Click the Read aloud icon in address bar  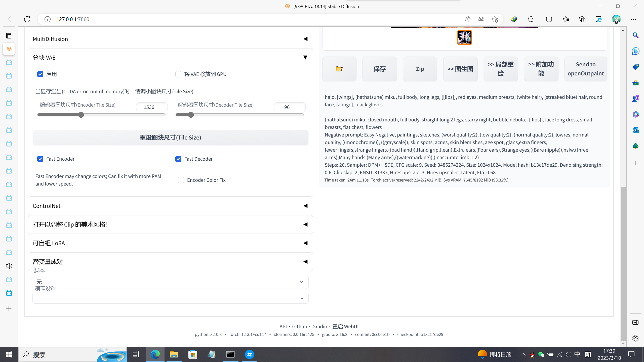(x=467, y=19)
